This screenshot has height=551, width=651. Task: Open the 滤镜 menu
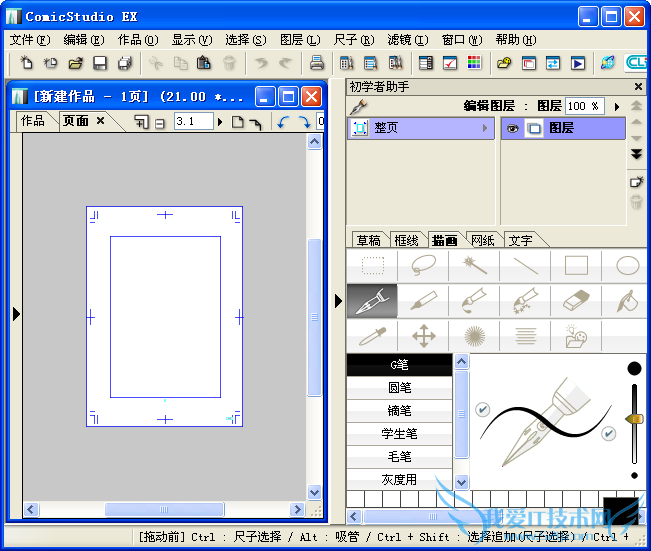[x=407, y=40]
